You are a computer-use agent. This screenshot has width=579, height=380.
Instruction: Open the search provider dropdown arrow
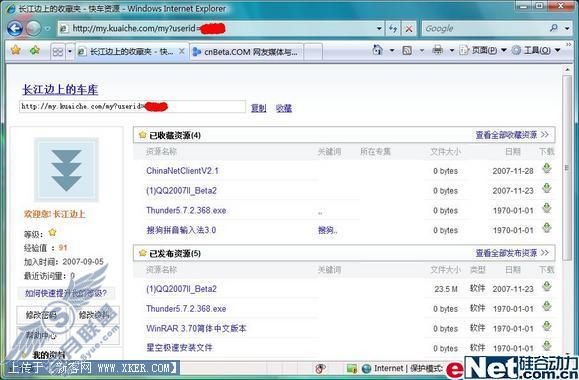point(567,28)
